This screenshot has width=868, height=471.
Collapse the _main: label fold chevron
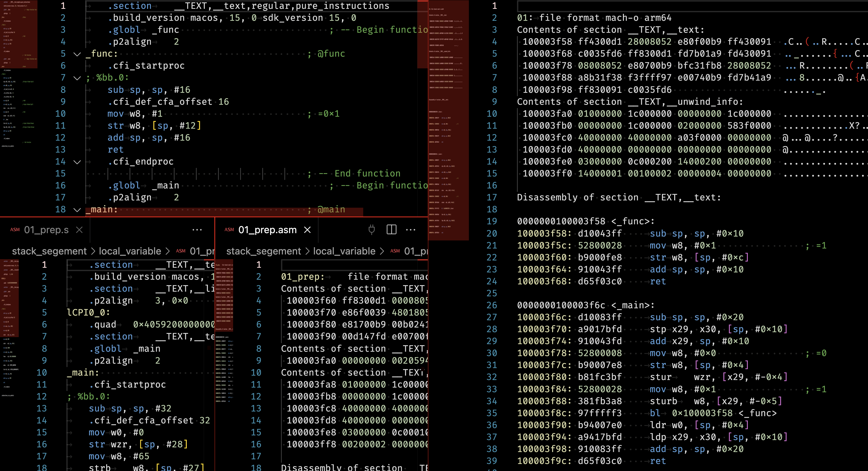pos(77,210)
